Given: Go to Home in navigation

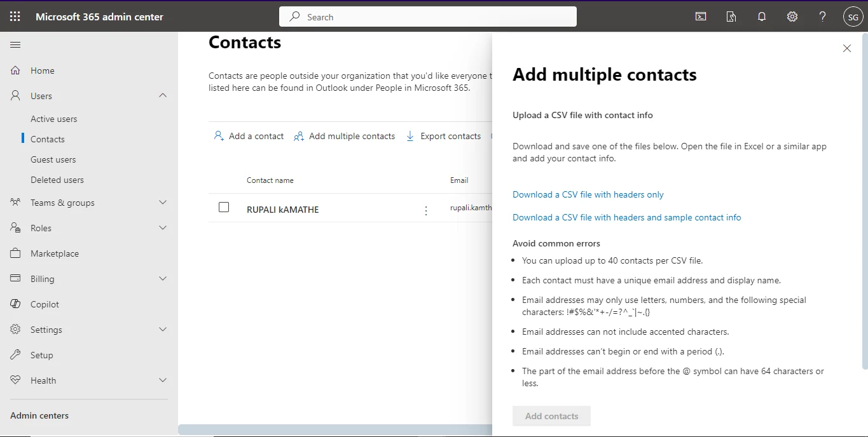Looking at the screenshot, I should tap(43, 71).
